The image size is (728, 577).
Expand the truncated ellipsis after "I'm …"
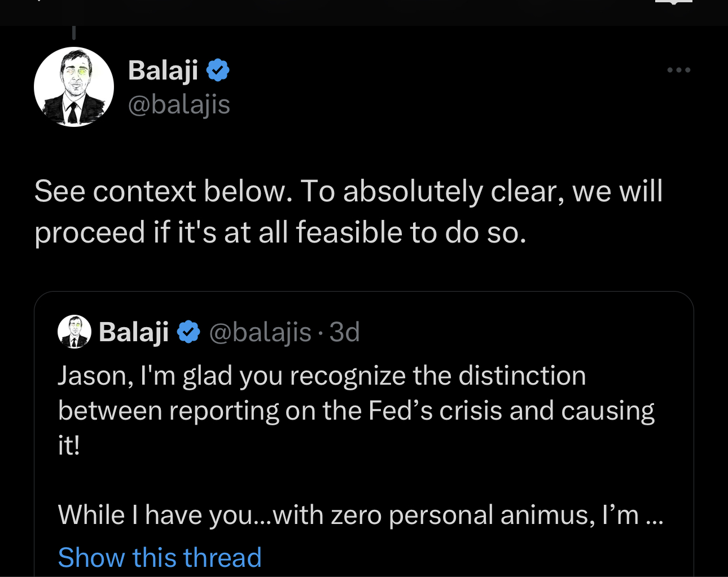coord(654,516)
